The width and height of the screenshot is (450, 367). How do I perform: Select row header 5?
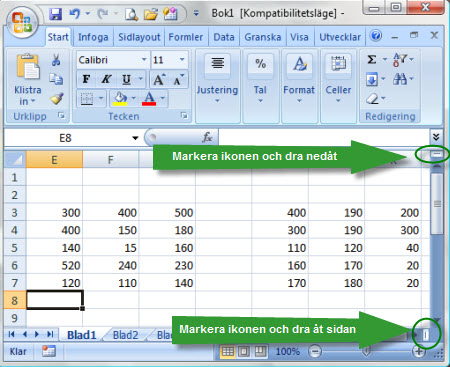pos(14,248)
